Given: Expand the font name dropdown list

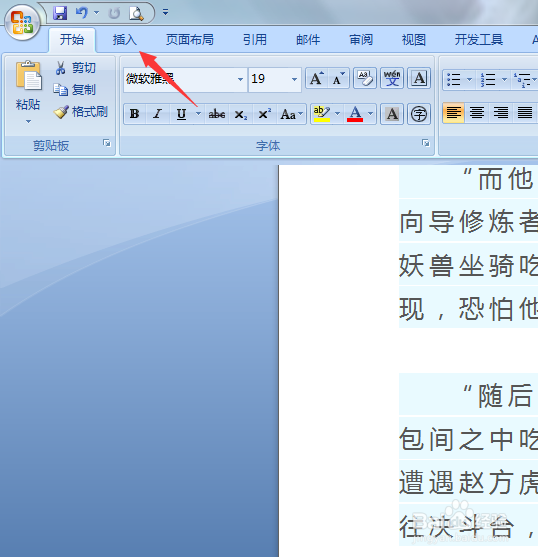Looking at the screenshot, I should [x=240, y=79].
